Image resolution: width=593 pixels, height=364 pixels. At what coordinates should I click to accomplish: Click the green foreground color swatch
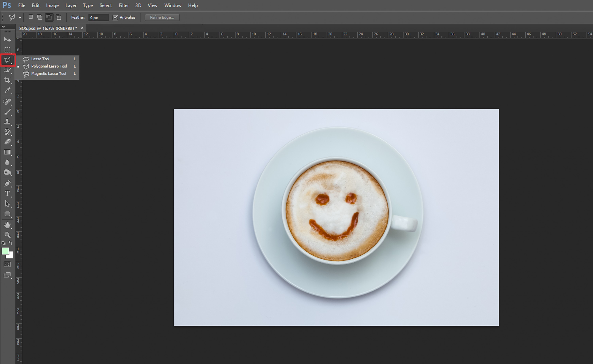coord(5,251)
